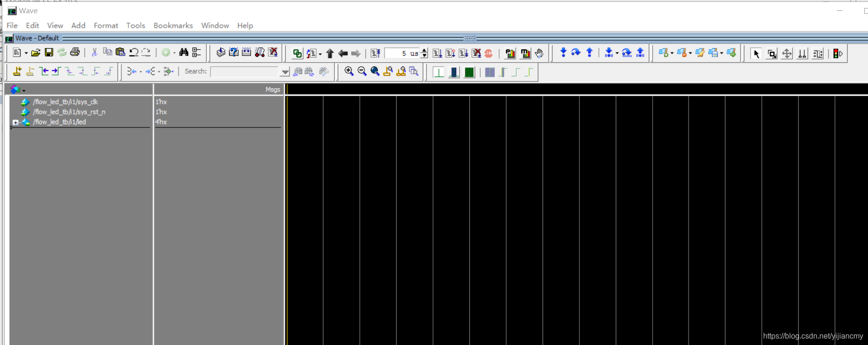This screenshot has height=345, width=868.
Task: Open the Bookmarks menu
Action: (x=173, y=25)
